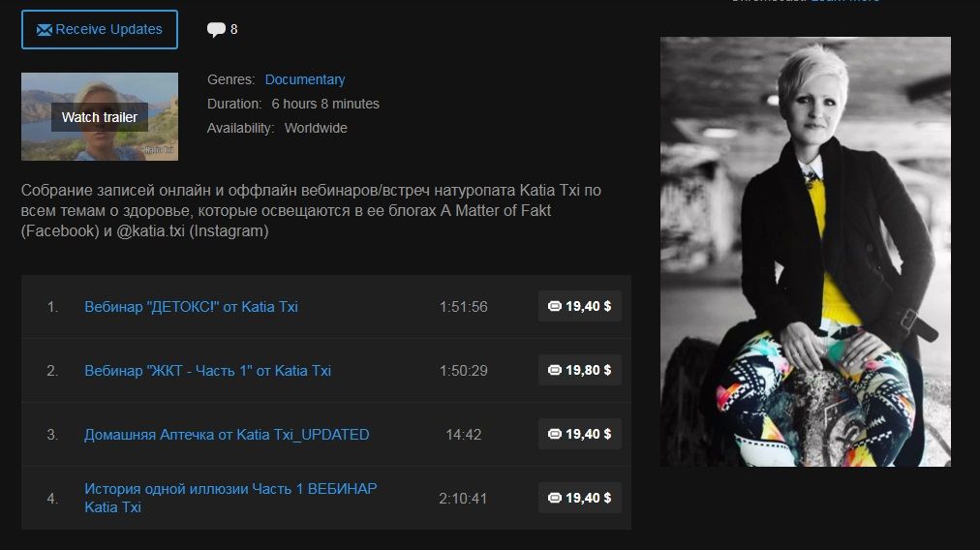
Task: Open the Documentary genre link
Action: pos(305,79)
